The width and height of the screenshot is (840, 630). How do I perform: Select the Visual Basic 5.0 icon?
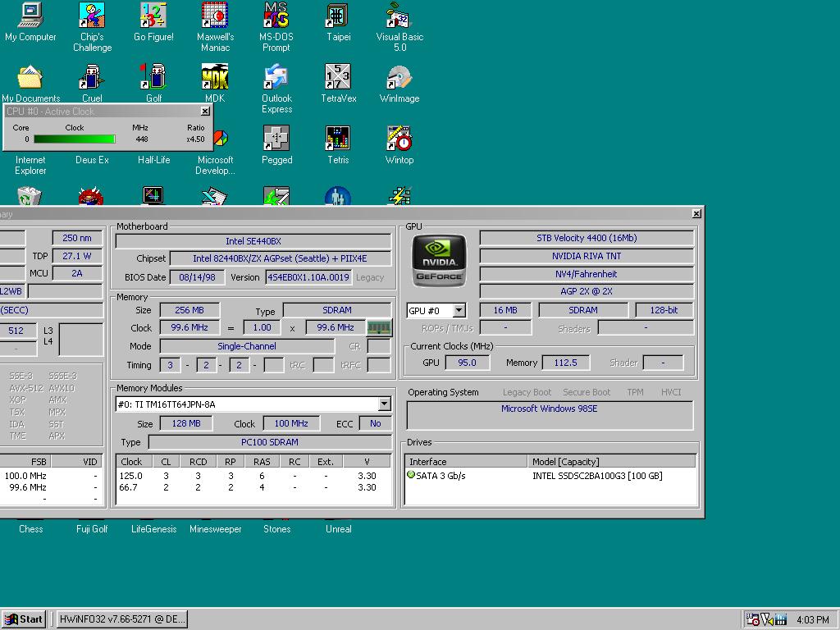399,16
